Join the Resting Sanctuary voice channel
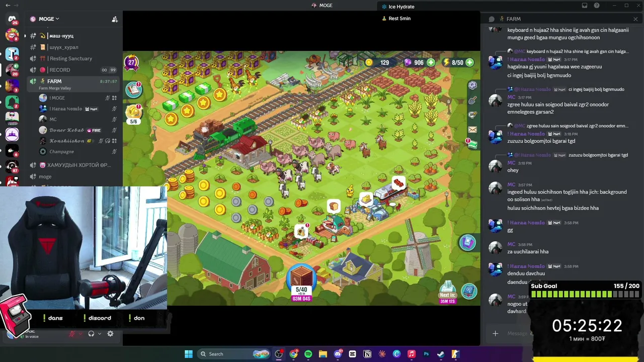This screenshot has height=362, width=644. coord(73,59)
